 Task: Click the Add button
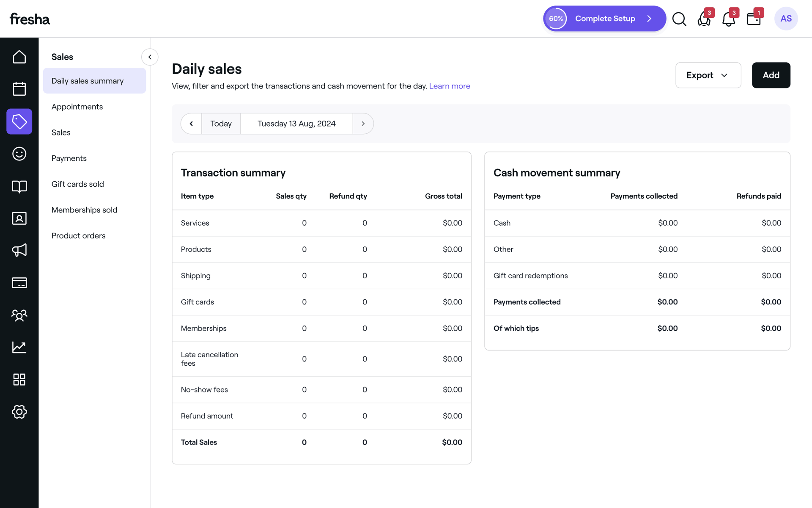coord(771,75)
